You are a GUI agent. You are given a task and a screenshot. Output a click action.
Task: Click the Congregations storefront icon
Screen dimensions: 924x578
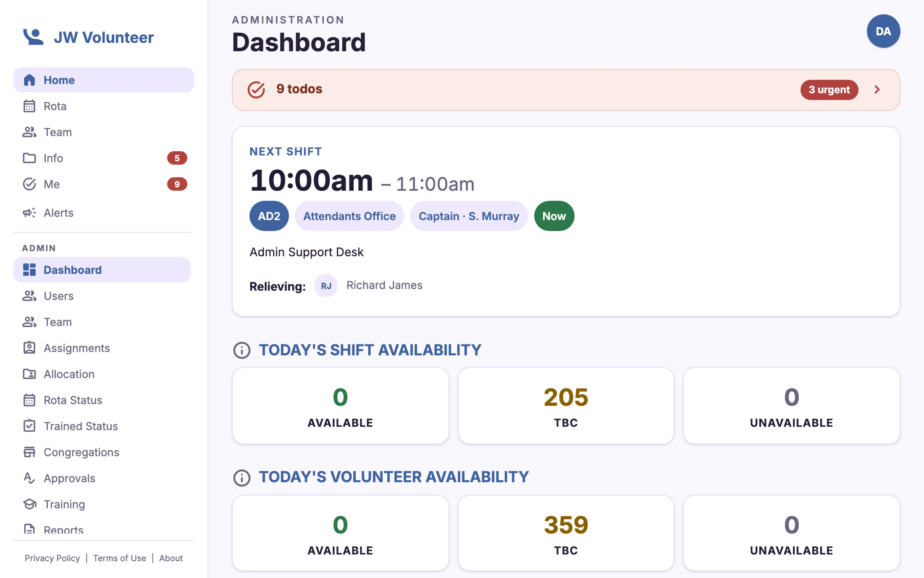29,452
